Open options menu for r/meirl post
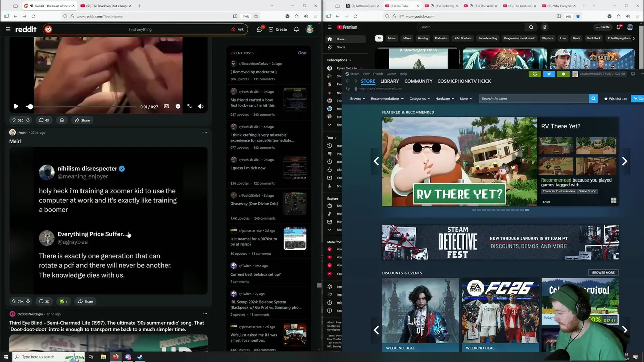 pos(205,132)
